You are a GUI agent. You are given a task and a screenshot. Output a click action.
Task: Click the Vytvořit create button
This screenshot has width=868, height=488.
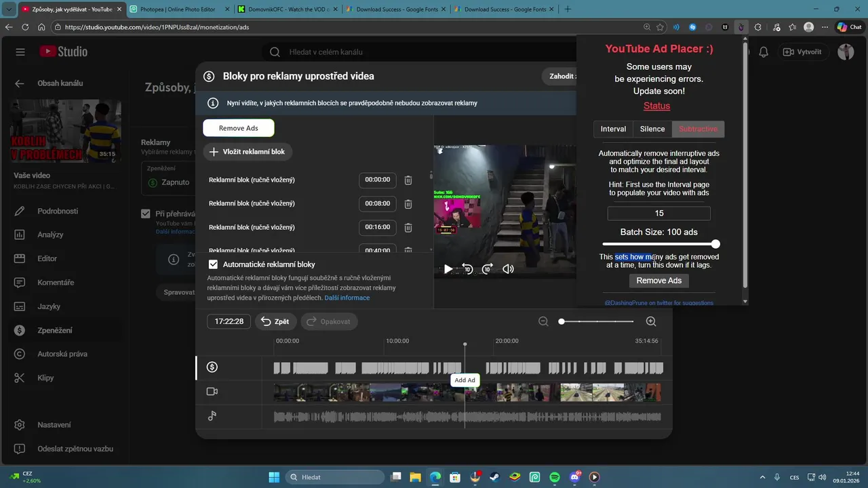(x=802, y=52)
